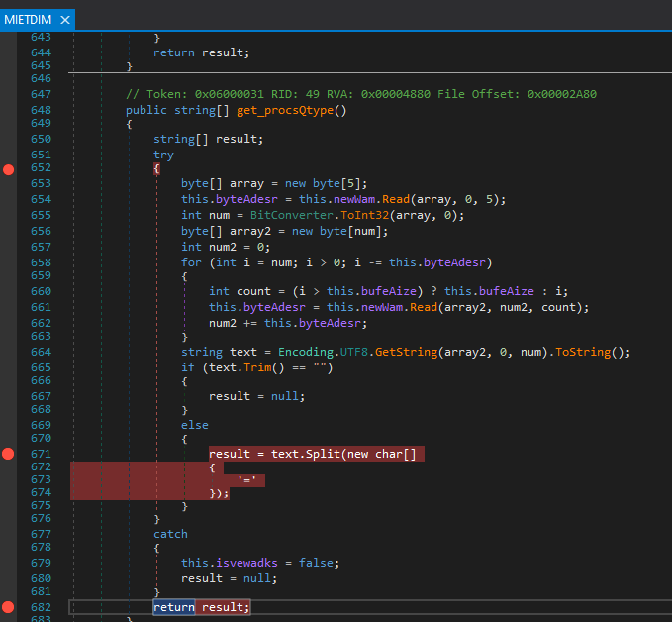Toggle the breakpoint dot at line 671
Image resolution: width=672 pixels, height=622 pixels.
coord(9,454)
